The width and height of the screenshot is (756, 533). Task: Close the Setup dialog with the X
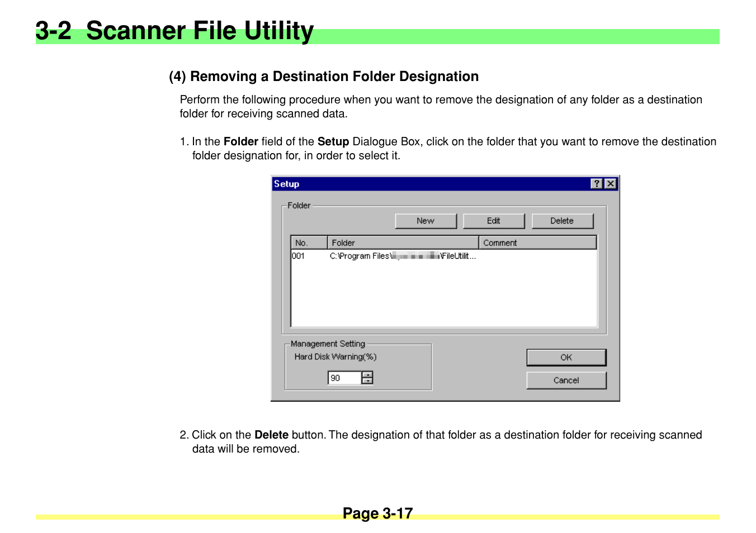[x=611, y=184]
